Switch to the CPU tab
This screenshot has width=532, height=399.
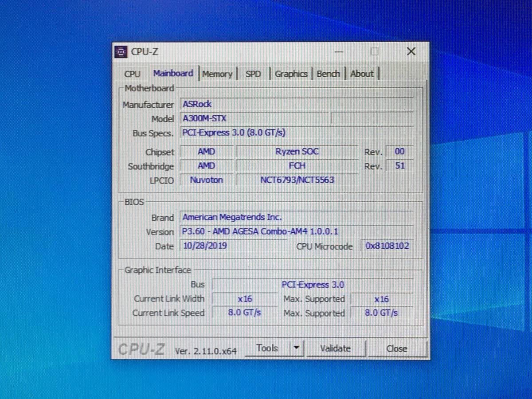(x=132, y=74)
